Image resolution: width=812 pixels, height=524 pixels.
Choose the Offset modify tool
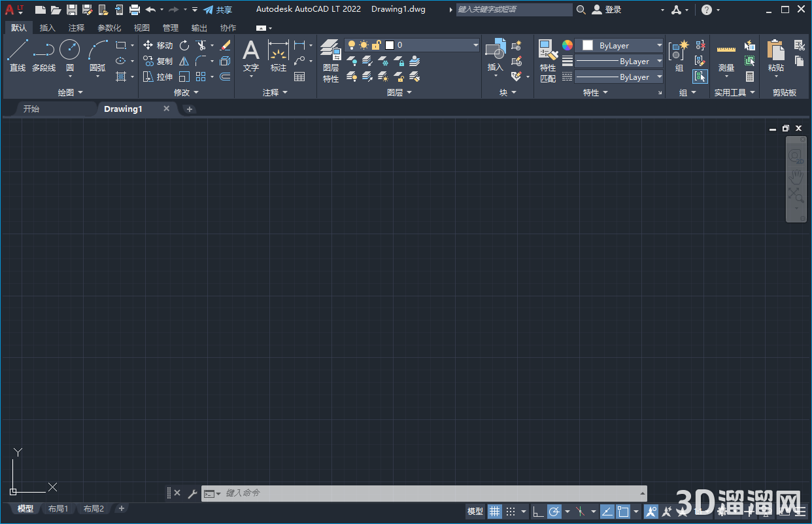pos(226,77)
